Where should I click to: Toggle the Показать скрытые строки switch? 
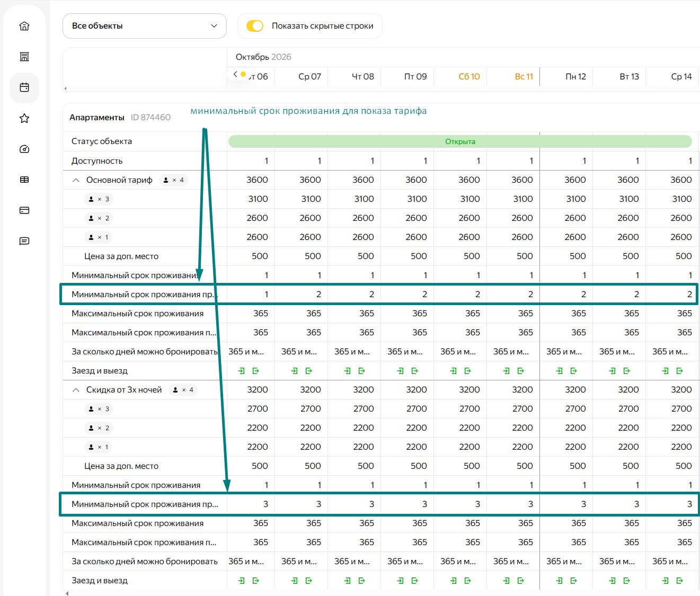point(255,26)
